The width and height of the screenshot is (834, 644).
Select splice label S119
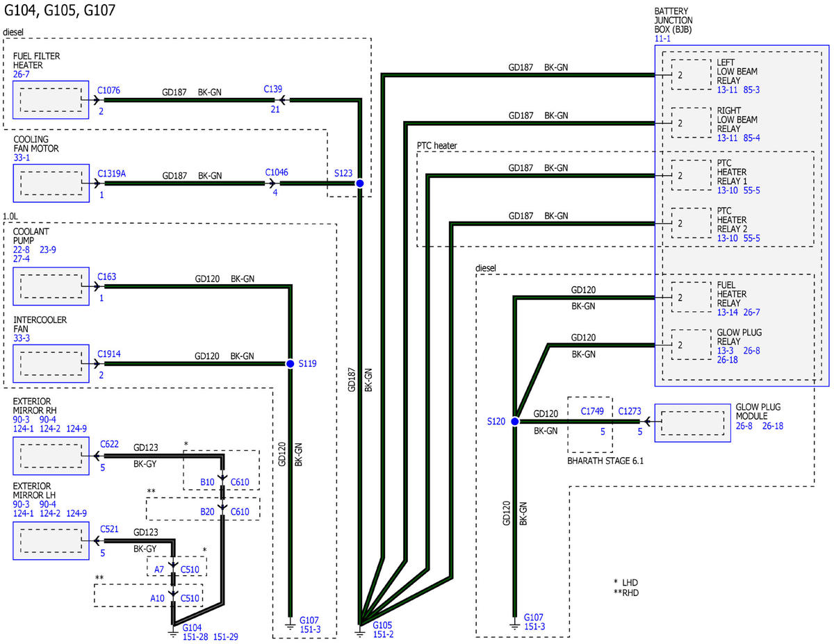point(308,363)
